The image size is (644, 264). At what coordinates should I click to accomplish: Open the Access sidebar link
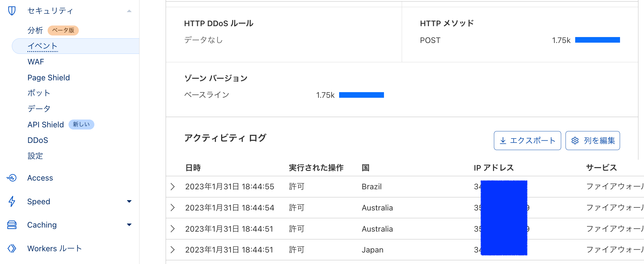pyautogui.click(x=40, y=178)
